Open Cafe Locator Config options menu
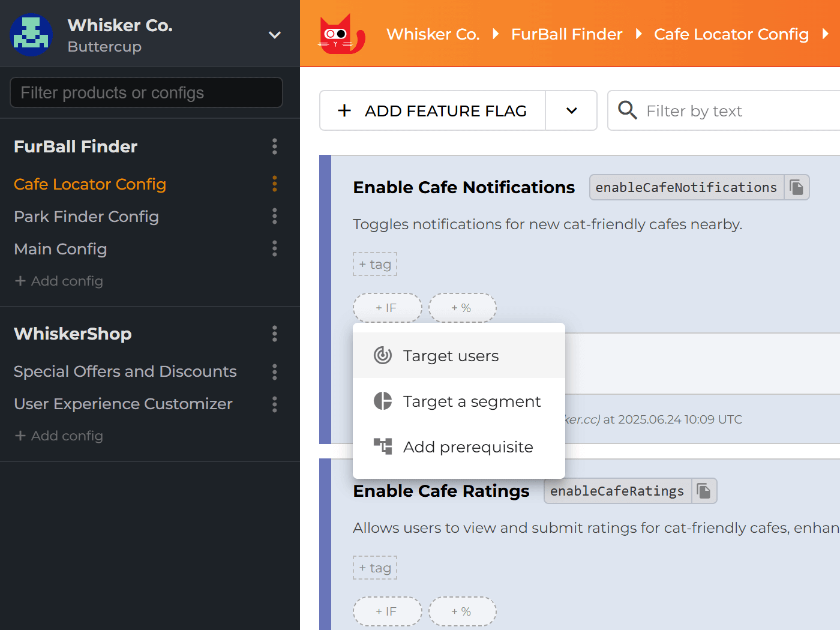 pos(275,184)
